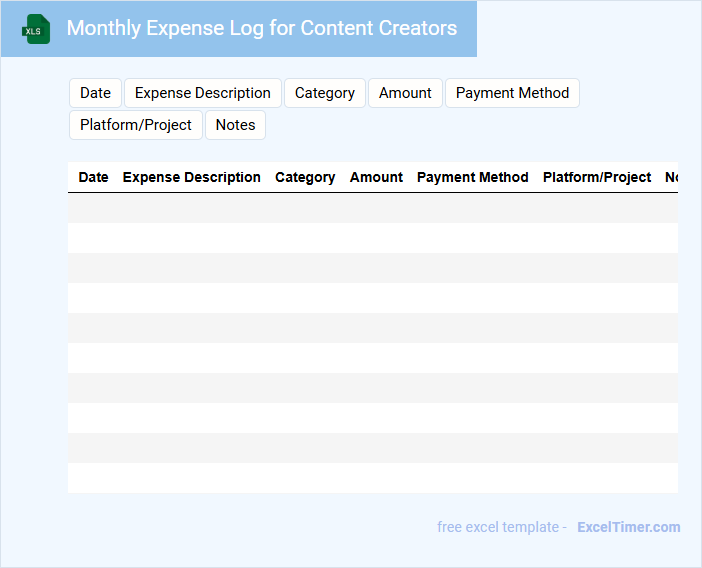Click the green XLS file icon
The width and height of the screenshot is (702, 568).
tap(37, 29)
